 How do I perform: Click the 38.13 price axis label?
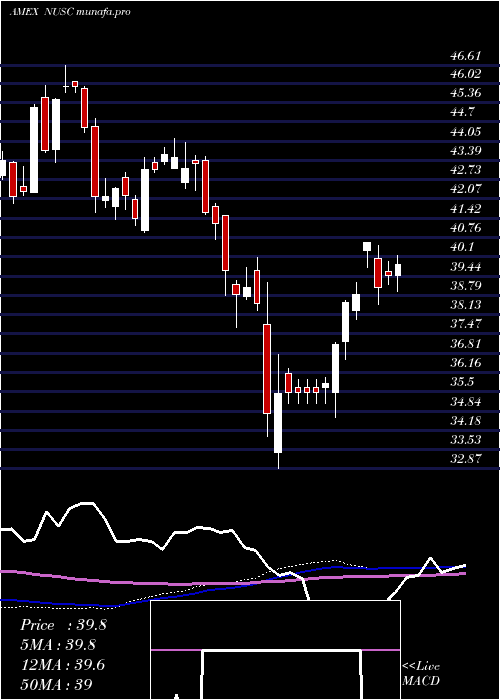tap(466, 304)
